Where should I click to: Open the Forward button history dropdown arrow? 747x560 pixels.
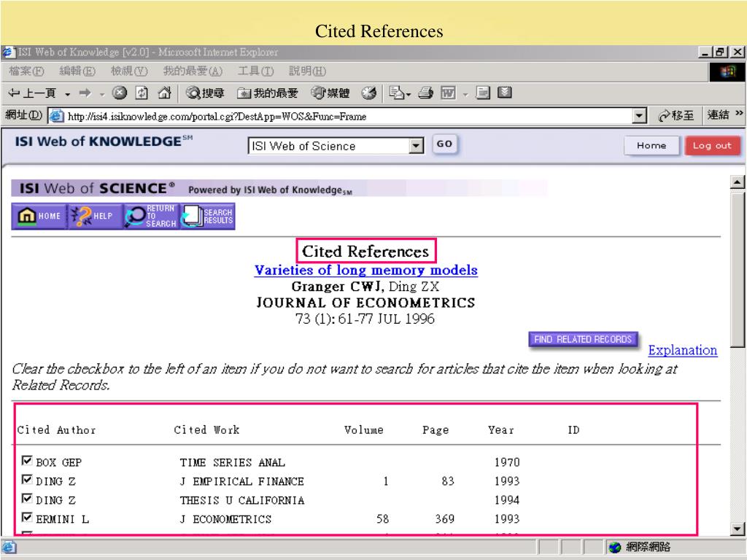click(102, 94)
